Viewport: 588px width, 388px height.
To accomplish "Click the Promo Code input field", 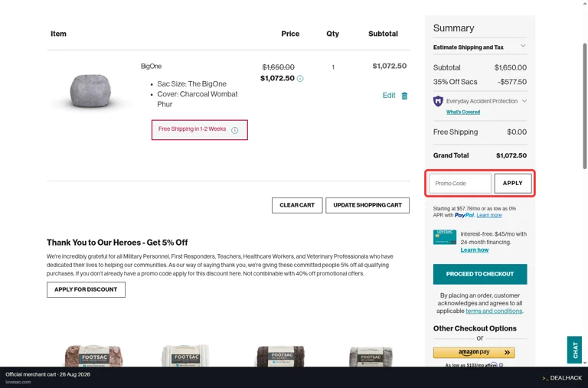I will pos(460,184).
